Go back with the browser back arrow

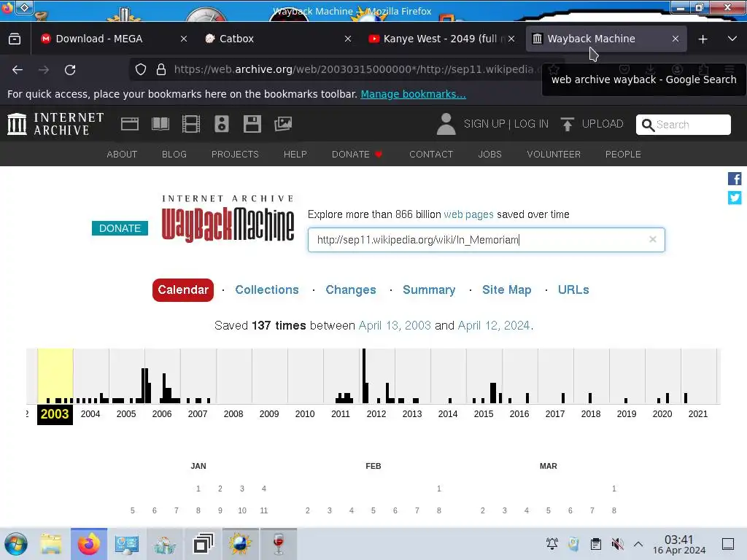(x=18, y=70)
